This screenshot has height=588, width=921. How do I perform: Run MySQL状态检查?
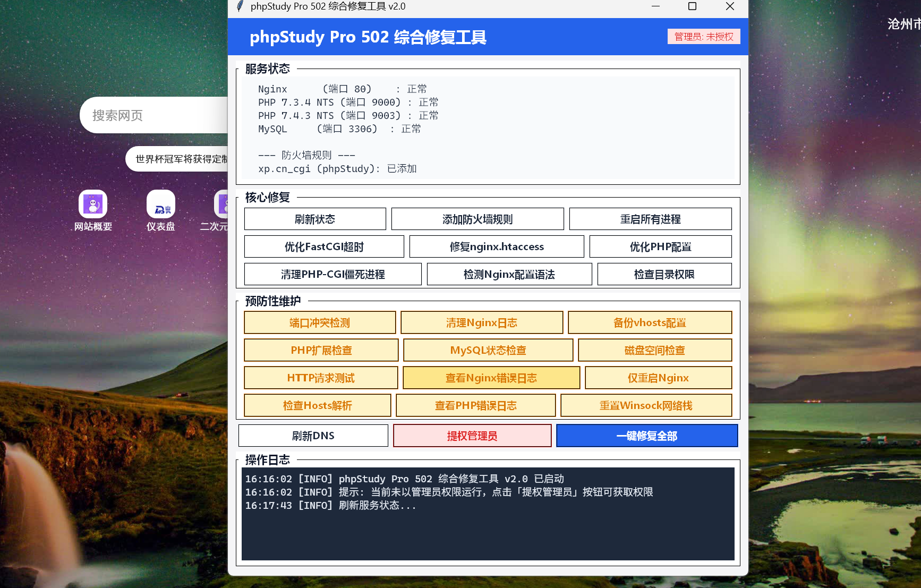tap(488, 350)
